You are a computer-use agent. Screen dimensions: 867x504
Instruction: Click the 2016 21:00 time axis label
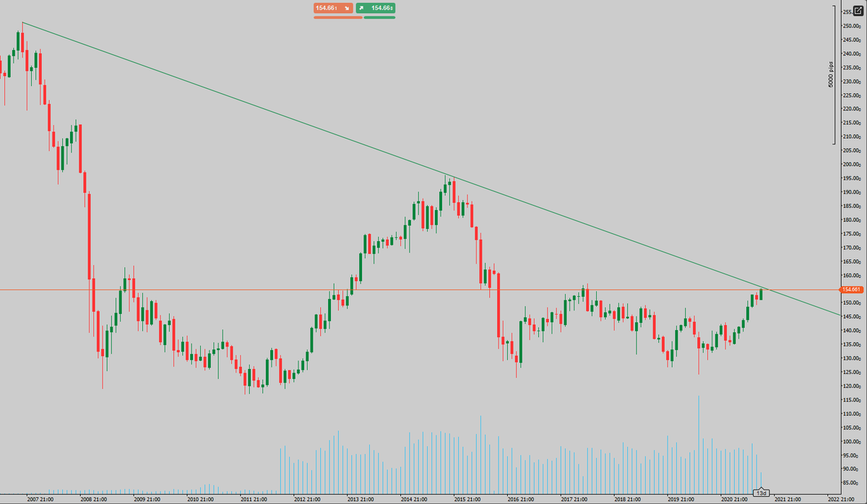[x=520, y=499]
